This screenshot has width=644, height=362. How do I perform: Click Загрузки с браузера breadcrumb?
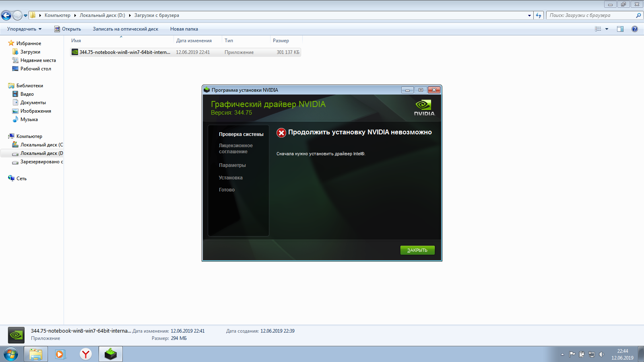coord(157,15)
